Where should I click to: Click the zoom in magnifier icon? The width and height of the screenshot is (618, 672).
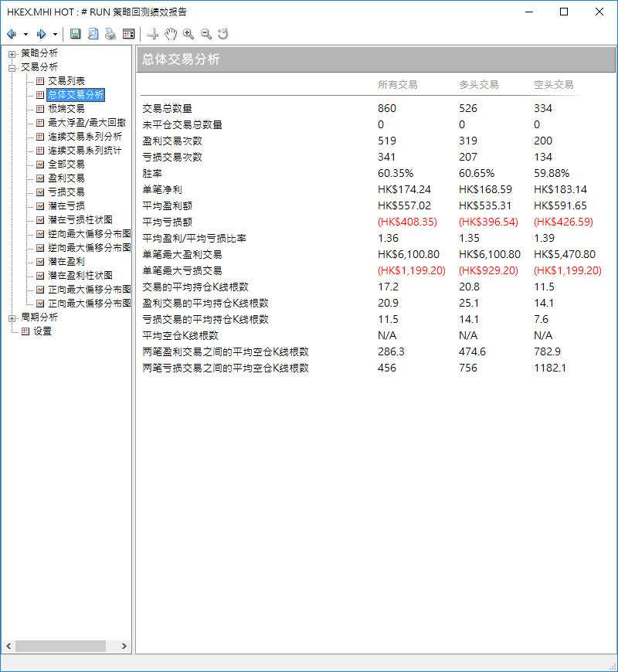[x=188, y=34]
